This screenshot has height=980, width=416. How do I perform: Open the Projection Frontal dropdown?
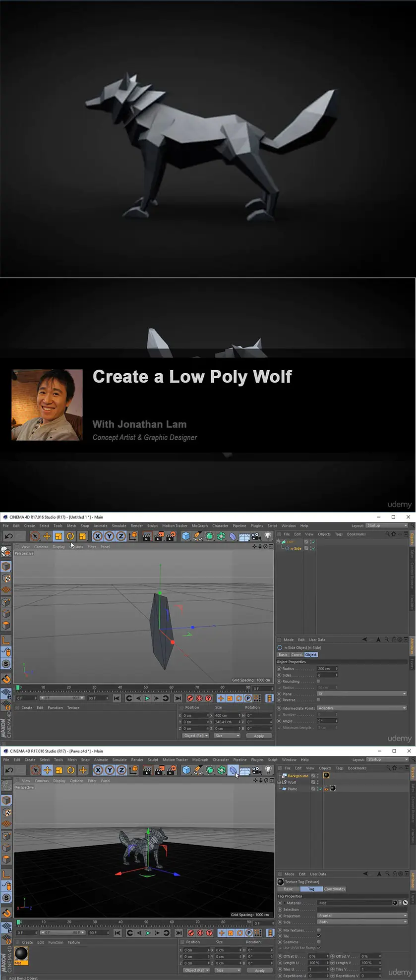[x=362, y=916]
